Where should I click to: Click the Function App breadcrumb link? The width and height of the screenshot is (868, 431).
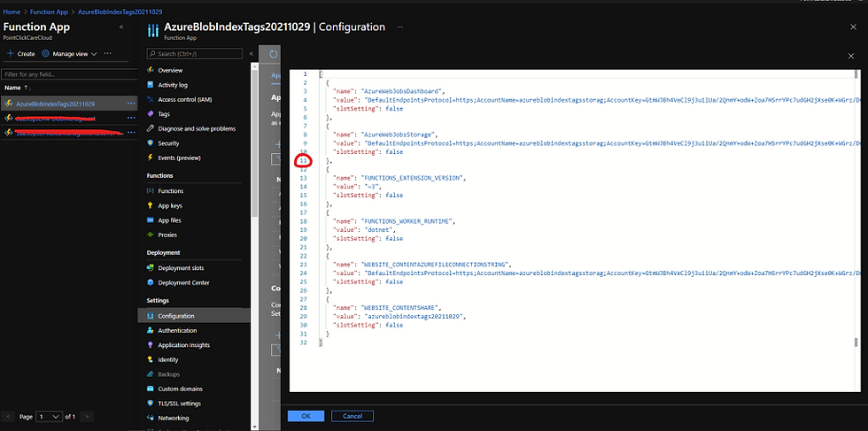(50, 12)
